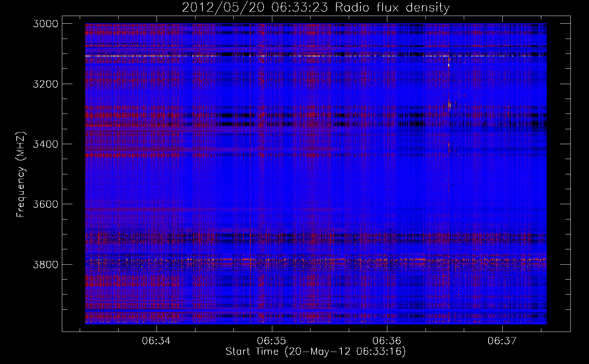The width and height of the screenshot is (589, 364).
Task: Click the 06:34 time axis label
Action: [156, 341]
